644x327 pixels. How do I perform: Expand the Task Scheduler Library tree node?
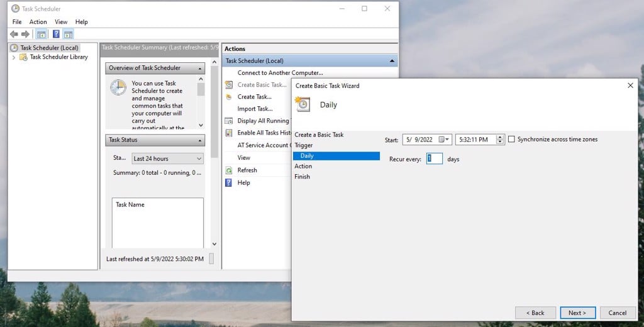14,57
